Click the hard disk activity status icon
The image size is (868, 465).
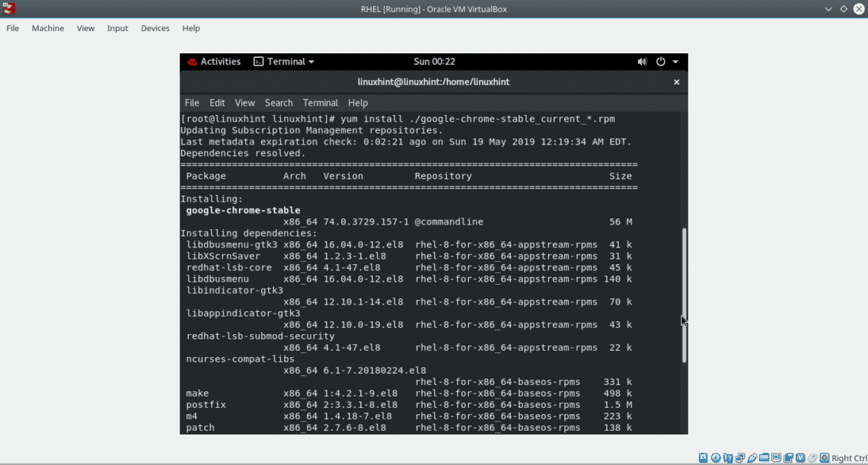tap(703, 458)
